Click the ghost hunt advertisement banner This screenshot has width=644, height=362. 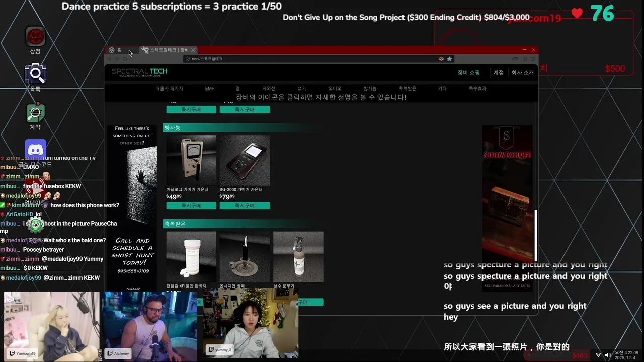[132, 208]
